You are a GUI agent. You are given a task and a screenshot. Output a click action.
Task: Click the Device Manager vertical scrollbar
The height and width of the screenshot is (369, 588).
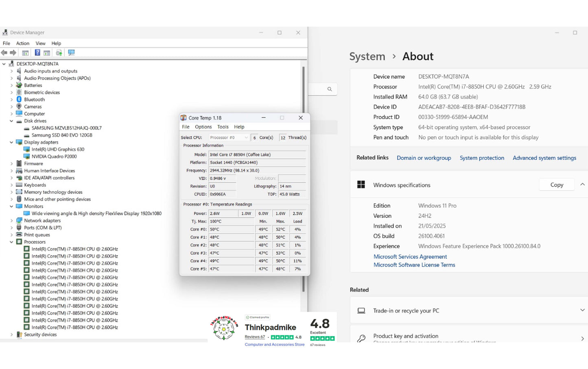pyautogui.click(x=304, y=179)
